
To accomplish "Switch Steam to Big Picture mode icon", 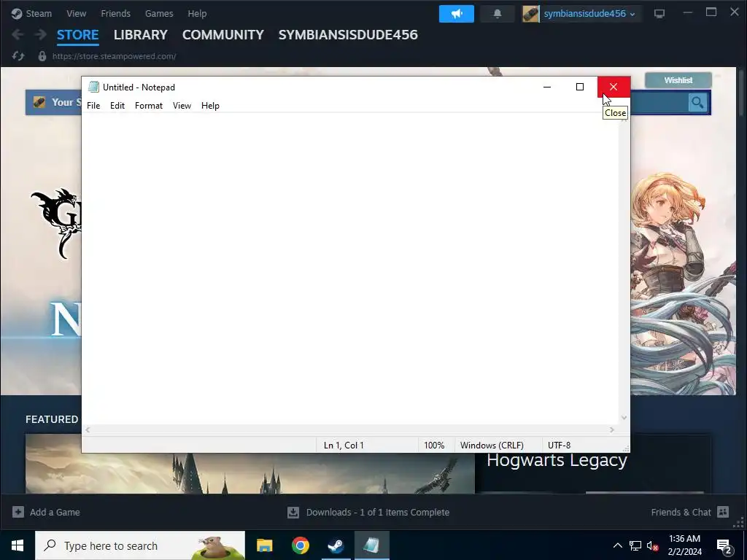I will [659, 13].
